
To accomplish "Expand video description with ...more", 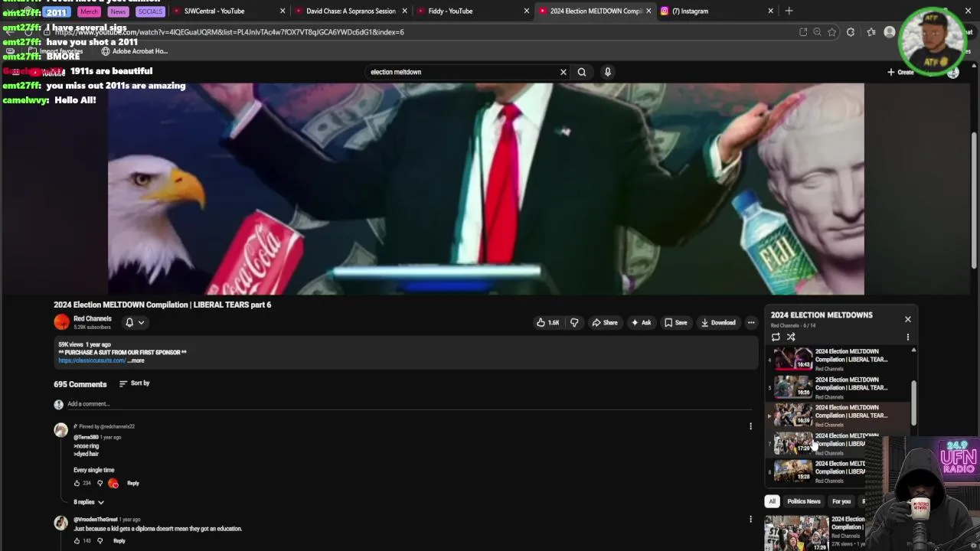I will (x=136, y=360).
